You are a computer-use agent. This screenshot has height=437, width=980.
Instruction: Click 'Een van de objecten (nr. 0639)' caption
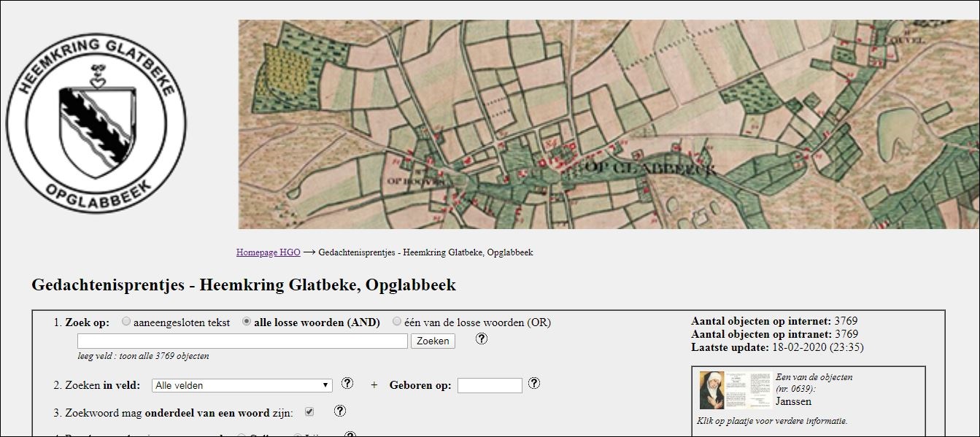(x=814, y=383)
